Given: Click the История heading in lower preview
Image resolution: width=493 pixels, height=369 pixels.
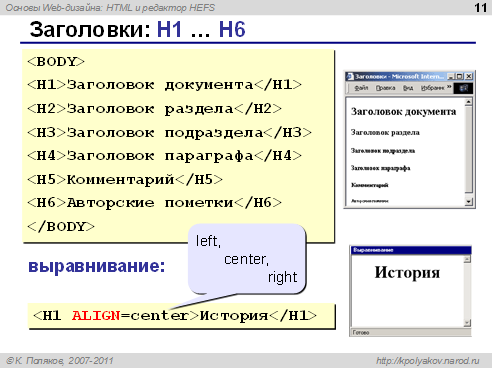Looking at the screenshot, I should point(407,272).
